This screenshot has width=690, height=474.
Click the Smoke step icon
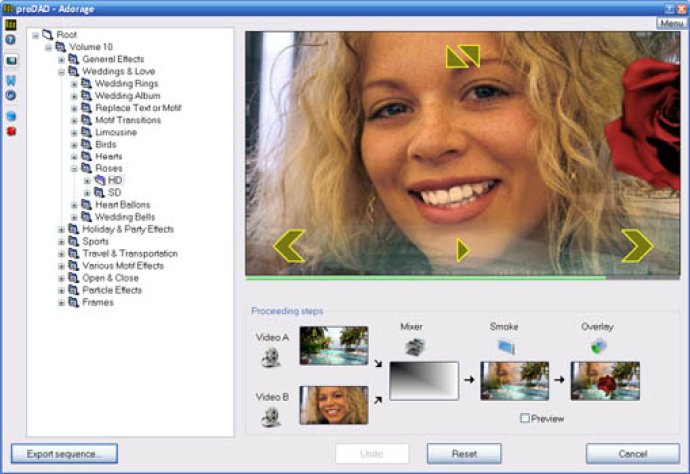(506, 347)
